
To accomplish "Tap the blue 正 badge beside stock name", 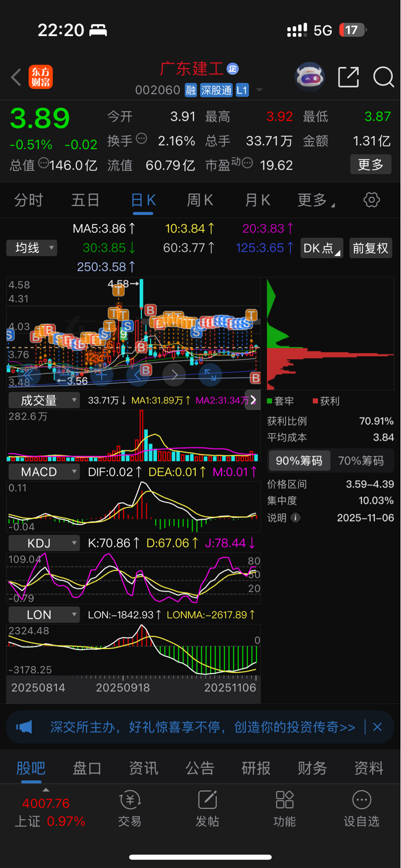I will coord(233,68).
